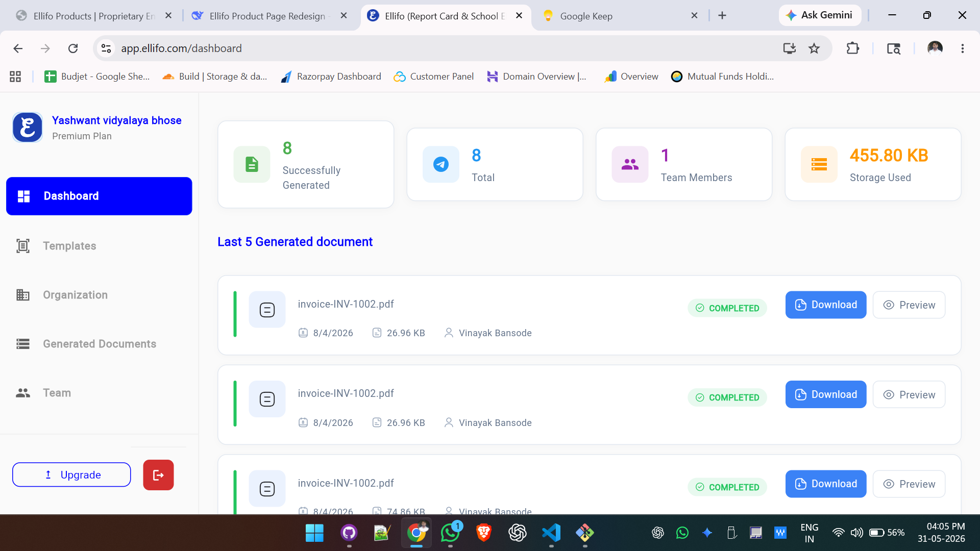Click the first document's COMPLETED status badge

[x=727, y=308]
